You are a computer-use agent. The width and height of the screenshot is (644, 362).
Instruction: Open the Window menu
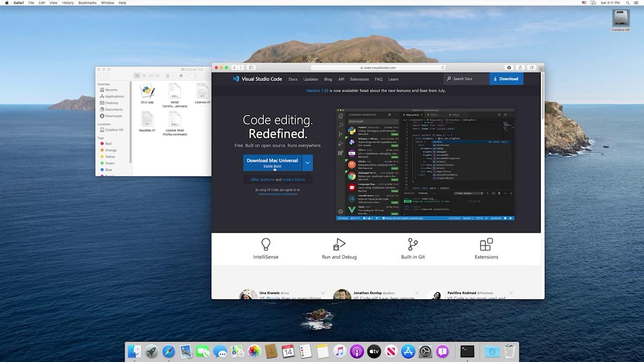[x=107, y=3]
